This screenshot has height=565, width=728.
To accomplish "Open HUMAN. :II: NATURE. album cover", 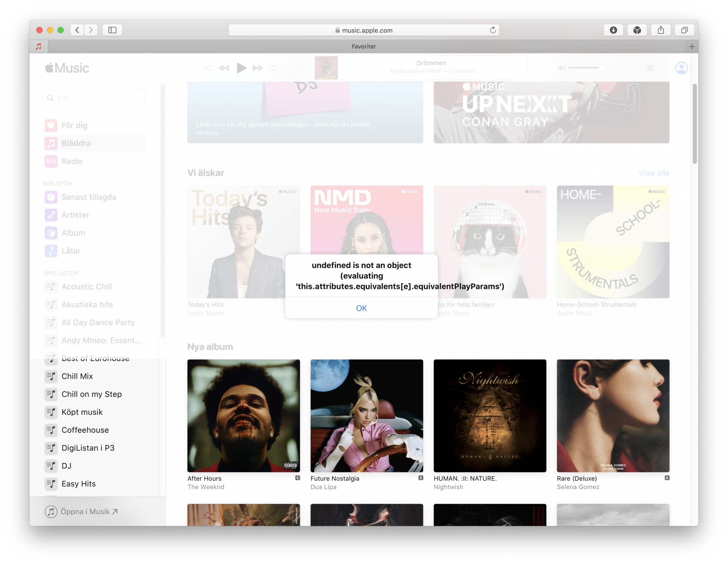I will point(490,416).
